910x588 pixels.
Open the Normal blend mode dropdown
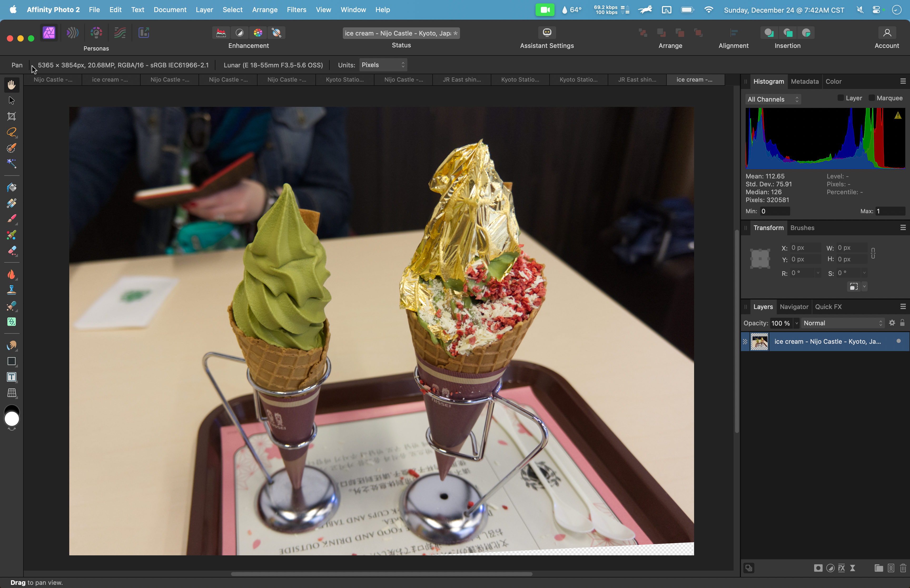tap(843, 323)
